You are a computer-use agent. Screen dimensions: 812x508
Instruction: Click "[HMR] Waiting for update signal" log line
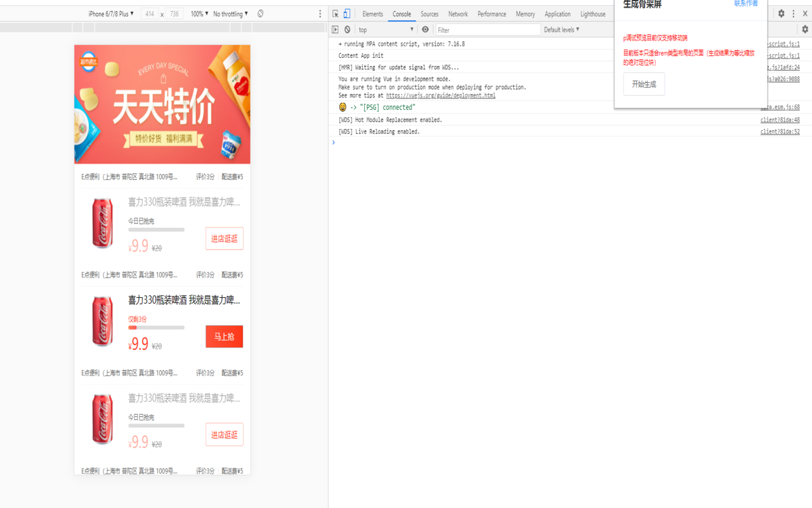[x=398, y=67]
